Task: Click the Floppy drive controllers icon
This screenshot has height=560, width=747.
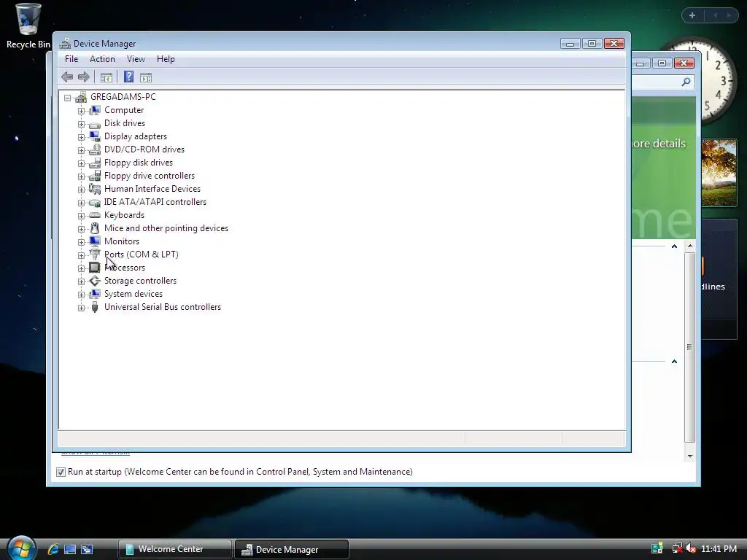Action: [95, 176]
